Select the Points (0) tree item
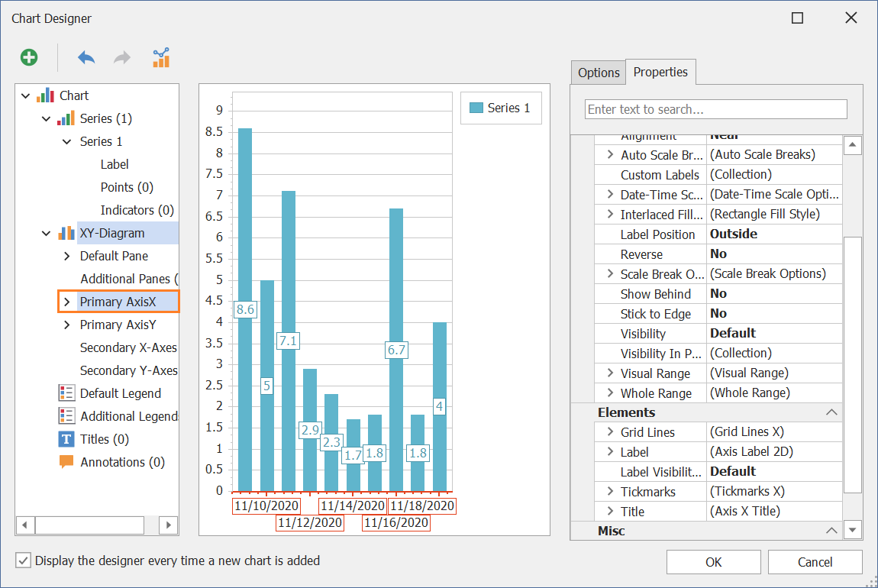 click(127, 187)
